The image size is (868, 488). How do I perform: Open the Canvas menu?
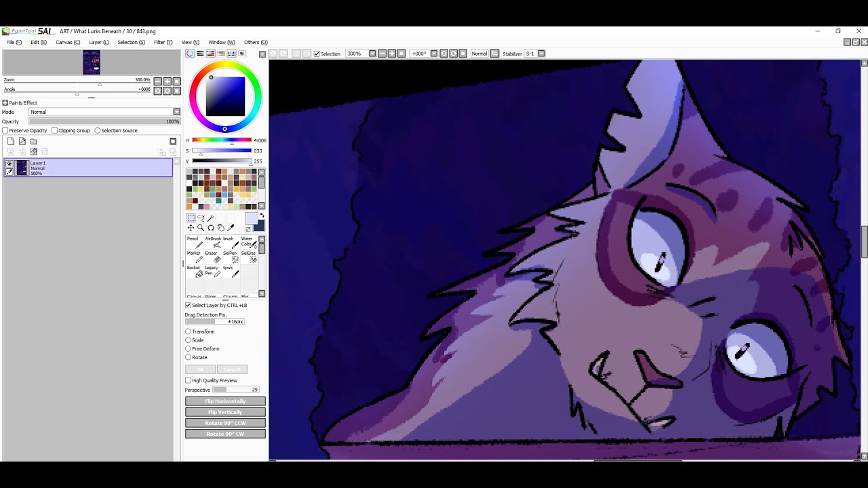pos(68,42)
